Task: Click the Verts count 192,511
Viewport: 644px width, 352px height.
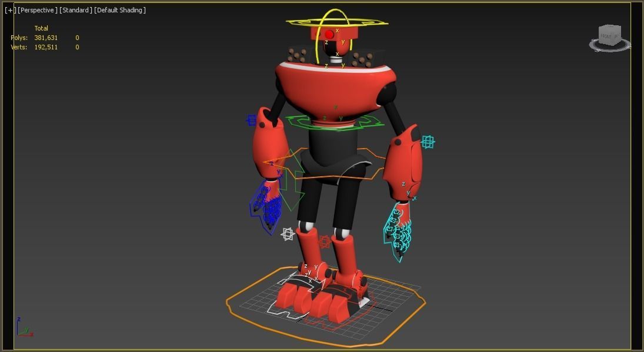Action: point(46,47)
